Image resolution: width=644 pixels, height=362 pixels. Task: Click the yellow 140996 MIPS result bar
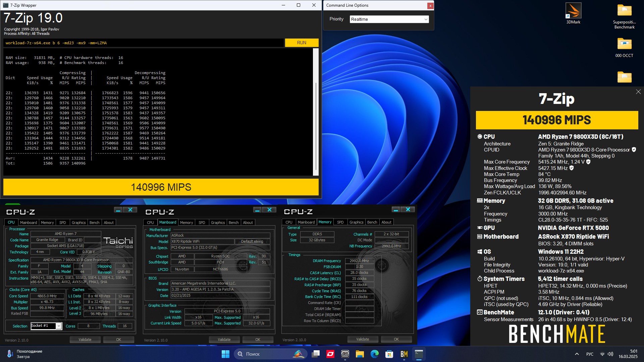161,187
